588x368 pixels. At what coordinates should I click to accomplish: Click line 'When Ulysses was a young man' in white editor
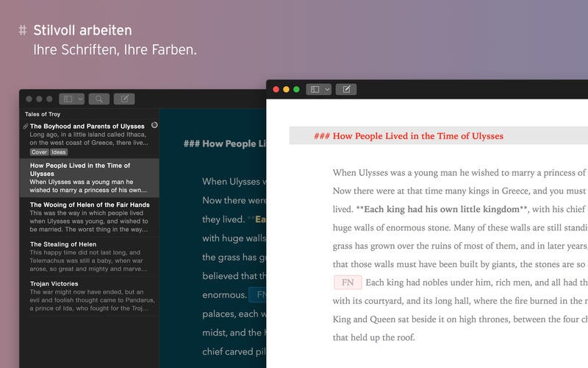point(459,173)
